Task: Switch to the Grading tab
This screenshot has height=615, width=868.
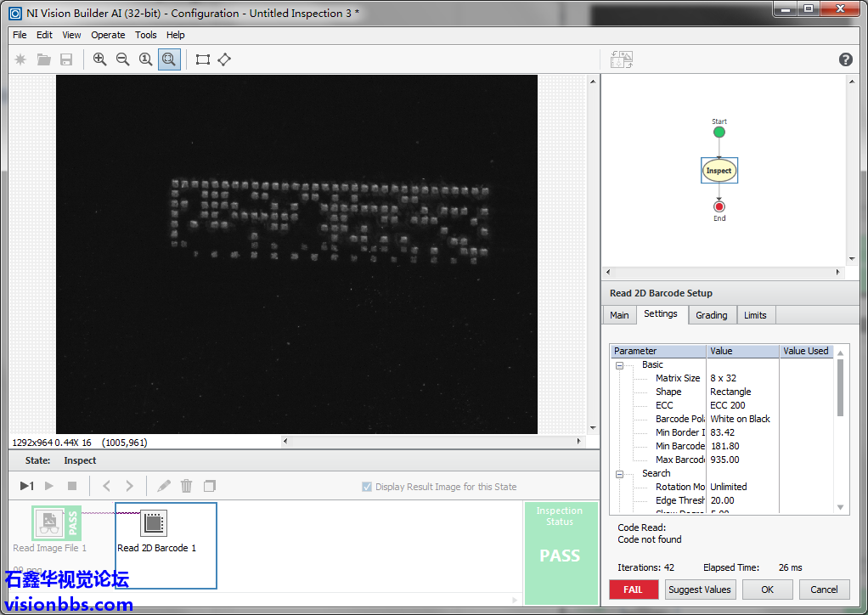Action: point(711,315)
